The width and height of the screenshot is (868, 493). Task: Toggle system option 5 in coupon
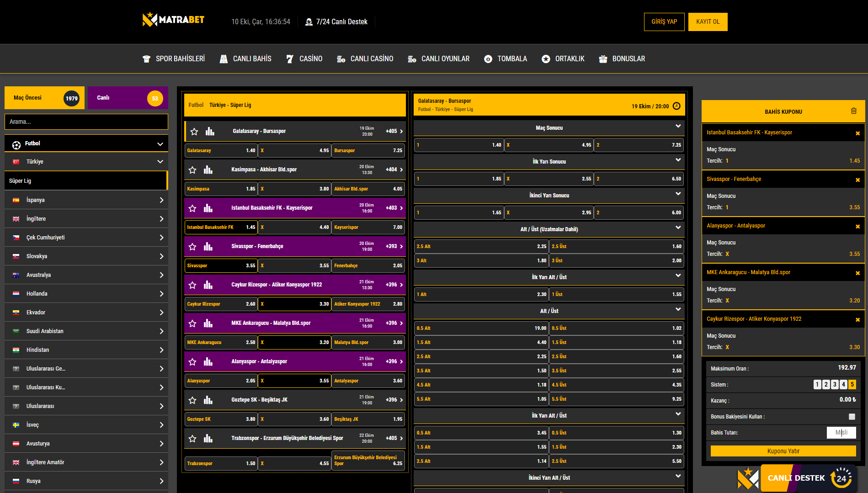[852, 385]
